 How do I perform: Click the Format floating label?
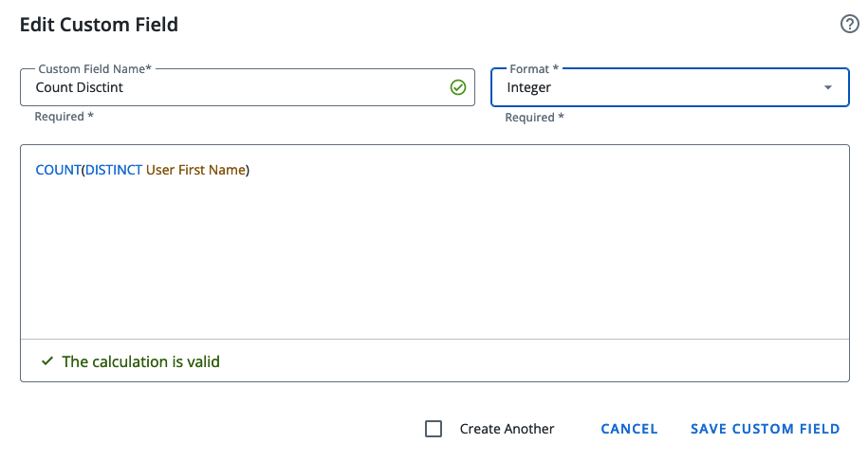pyautogui.click(x=534, y=69)
